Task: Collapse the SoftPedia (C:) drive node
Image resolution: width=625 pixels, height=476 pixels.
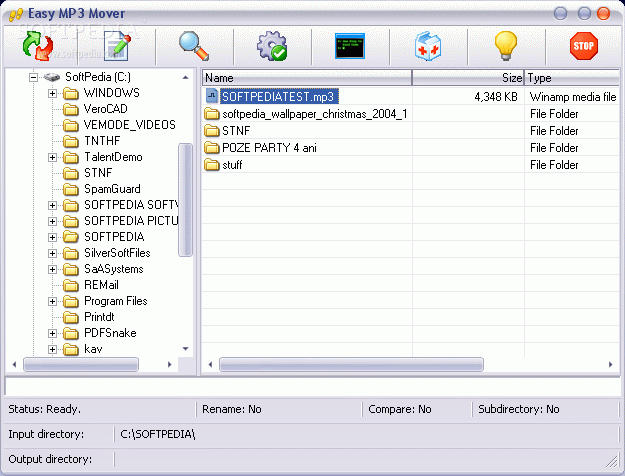Action: click(x=33, y=77)
